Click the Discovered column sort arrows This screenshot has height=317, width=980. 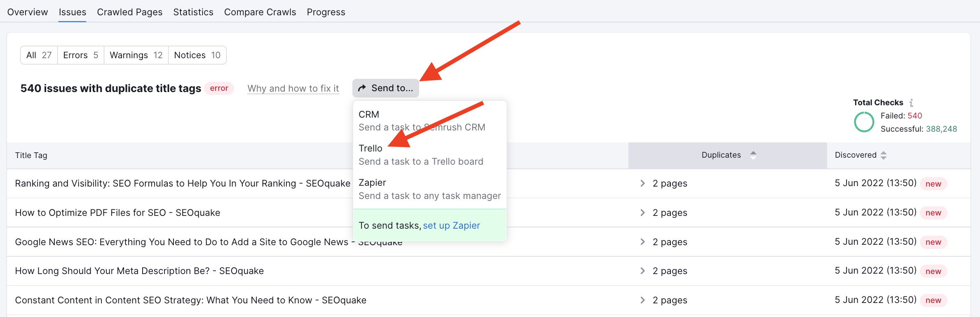pos(884,155)
